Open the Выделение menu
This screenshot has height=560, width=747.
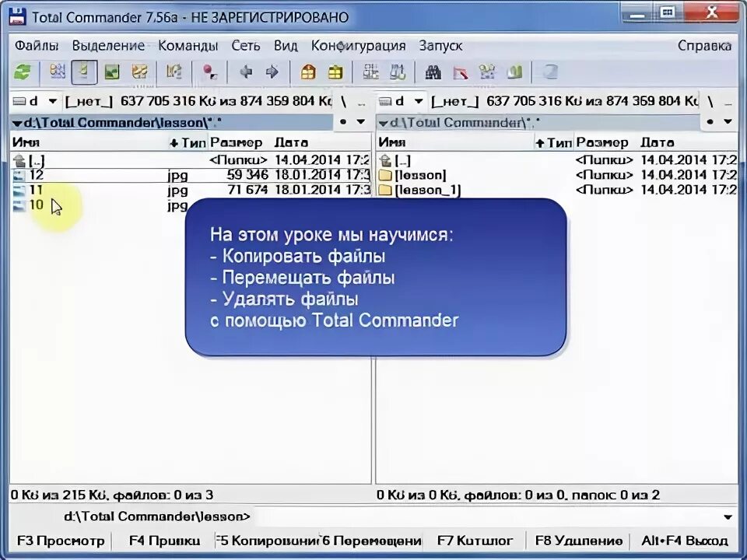[x=108, y=46]
